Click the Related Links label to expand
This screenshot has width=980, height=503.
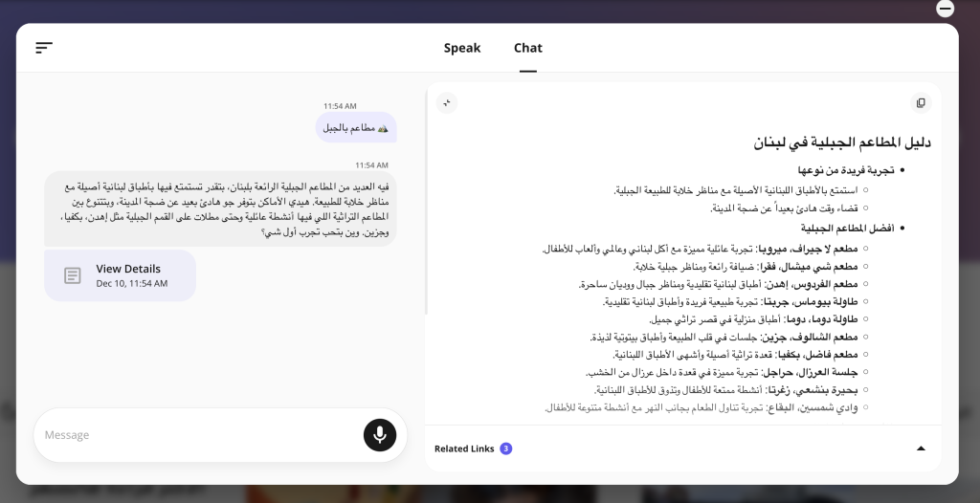pyautogui.click(x=464, y=448)
